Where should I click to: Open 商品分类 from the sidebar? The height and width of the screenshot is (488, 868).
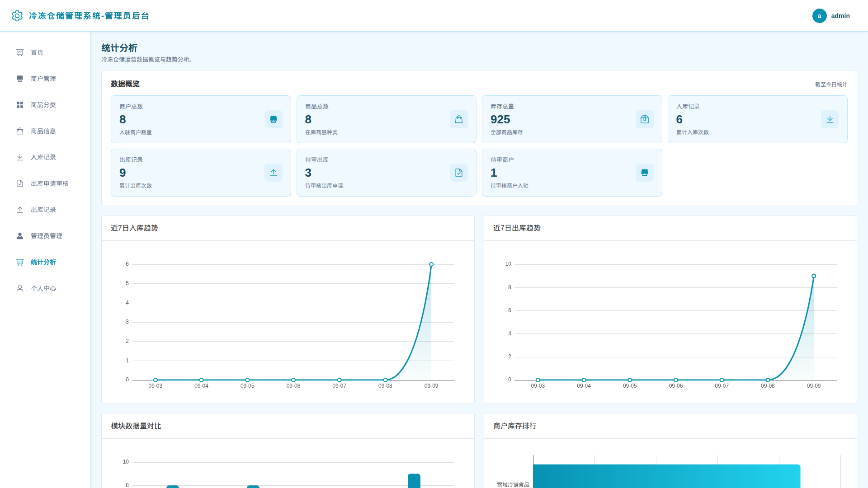pos(45,105)
